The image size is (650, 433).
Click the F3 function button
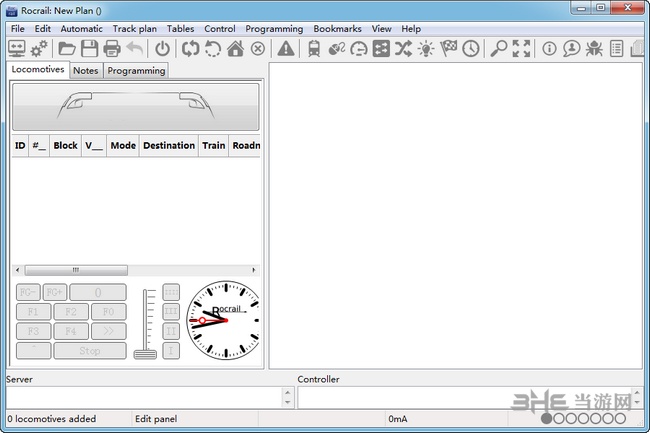coord(34,331)
